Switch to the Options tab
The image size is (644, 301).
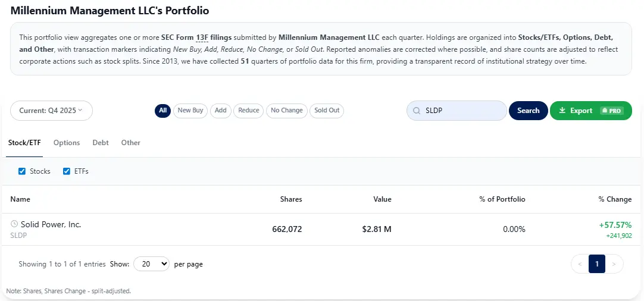click(x=67, y=143)
